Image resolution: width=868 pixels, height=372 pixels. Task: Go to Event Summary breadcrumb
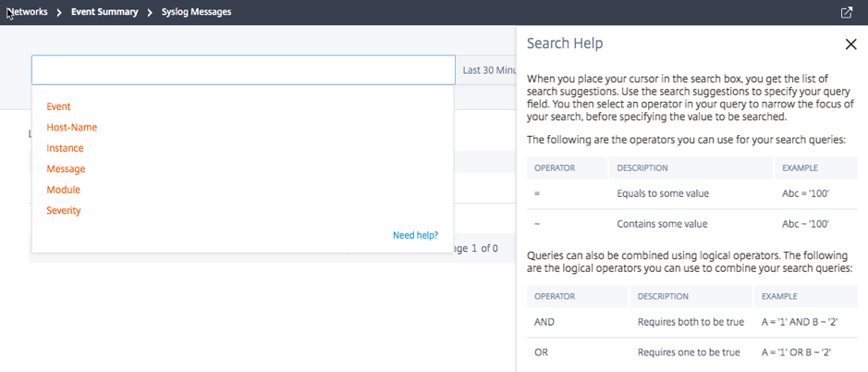[104, 12]
